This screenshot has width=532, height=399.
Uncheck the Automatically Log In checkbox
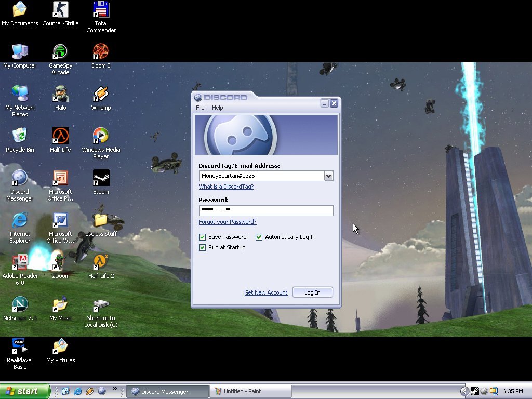coord(259,237)
